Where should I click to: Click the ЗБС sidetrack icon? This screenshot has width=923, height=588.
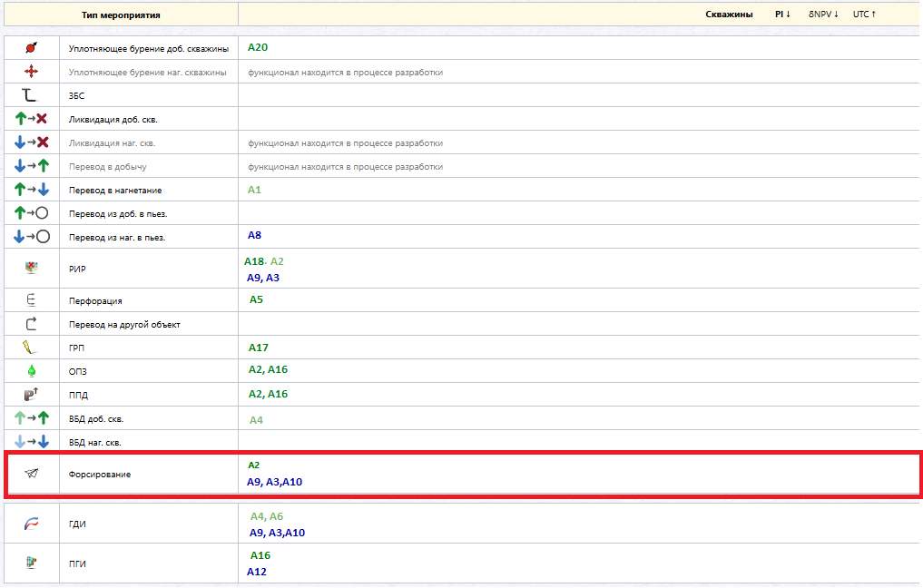[29, 94]
